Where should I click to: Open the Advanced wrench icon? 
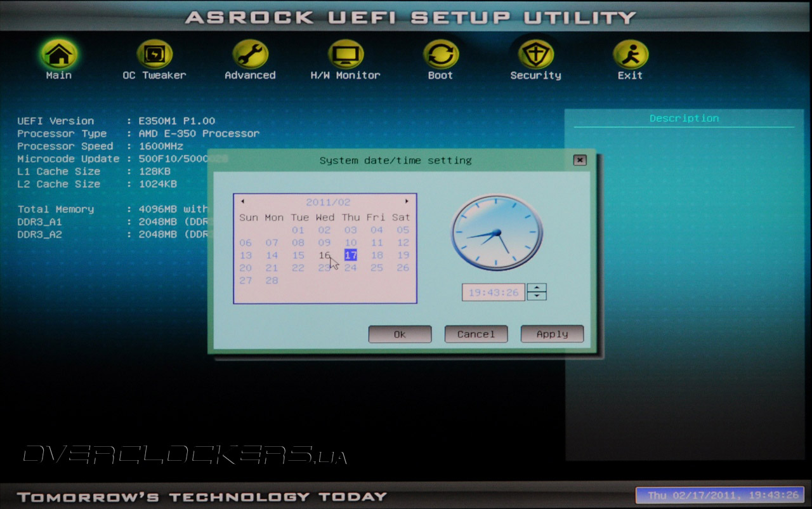coord(250,55)
